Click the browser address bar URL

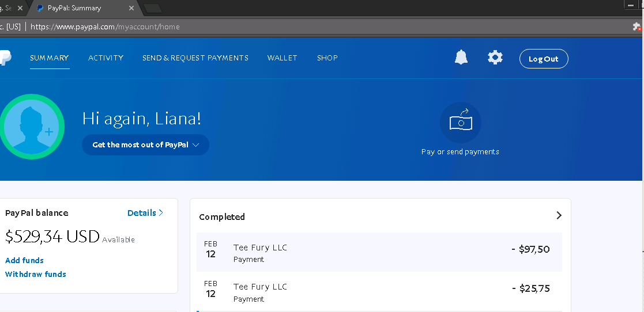(105, 26)
